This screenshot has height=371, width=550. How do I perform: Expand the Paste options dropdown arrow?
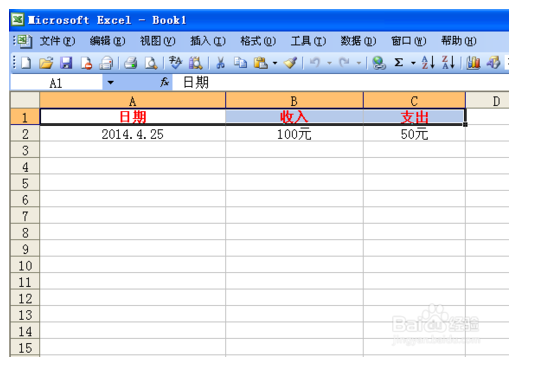275,63
